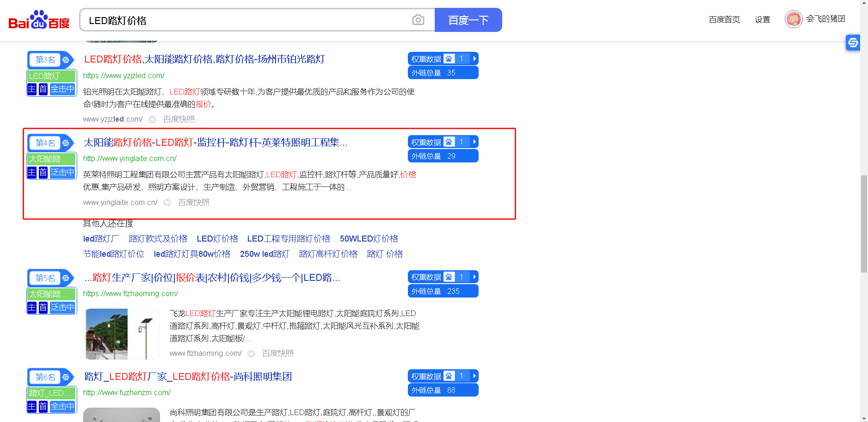
Task: Open 百度快照 for yzjzled result
Action: pos(179,119)
